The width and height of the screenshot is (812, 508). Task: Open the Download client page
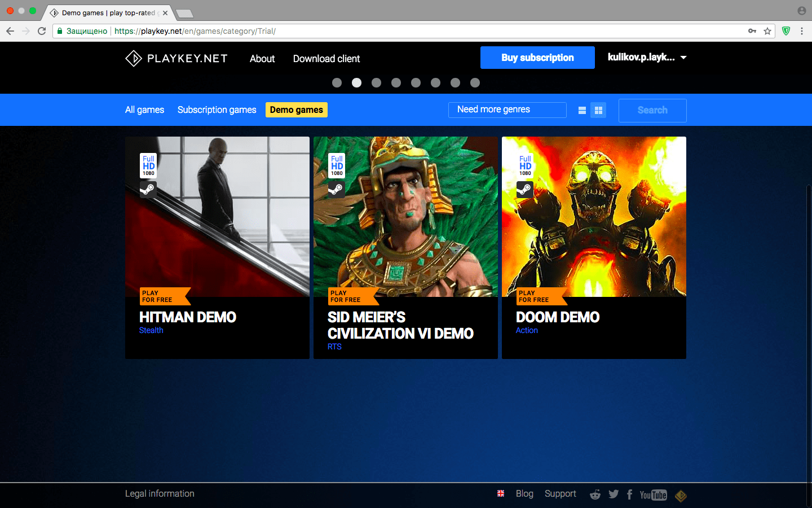click(x=326, y=59)
